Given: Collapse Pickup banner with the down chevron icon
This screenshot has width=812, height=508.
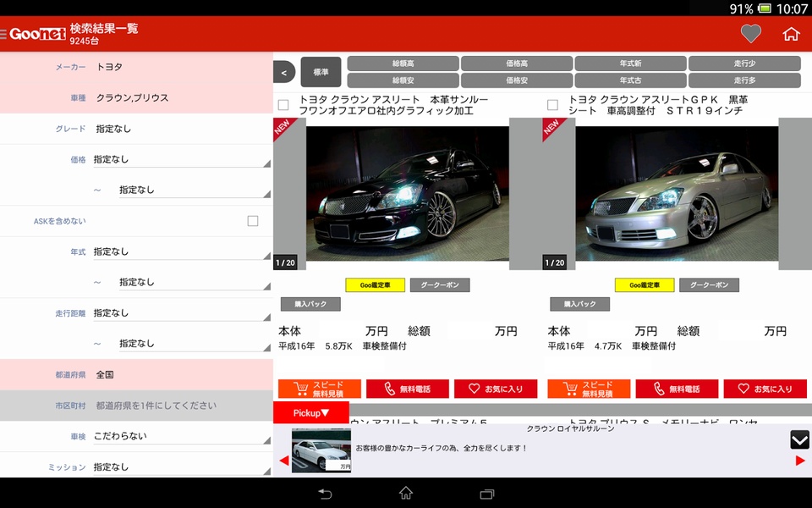Looking at the screenshot, I should (x=799, y=439).
